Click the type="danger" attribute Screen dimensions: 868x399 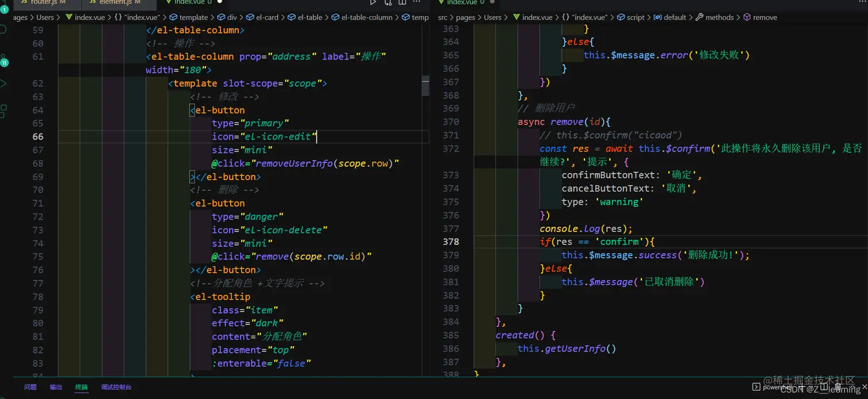point(248,216)
